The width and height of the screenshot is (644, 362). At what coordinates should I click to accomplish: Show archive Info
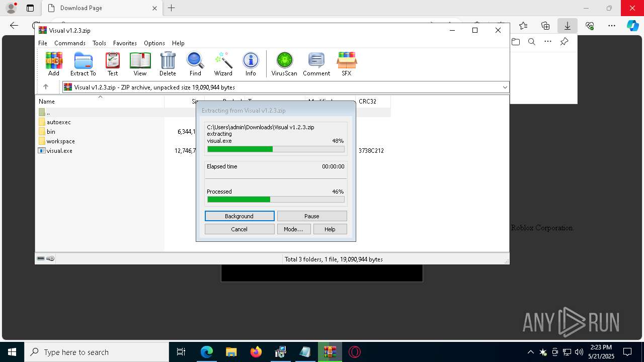pos(251,64)
